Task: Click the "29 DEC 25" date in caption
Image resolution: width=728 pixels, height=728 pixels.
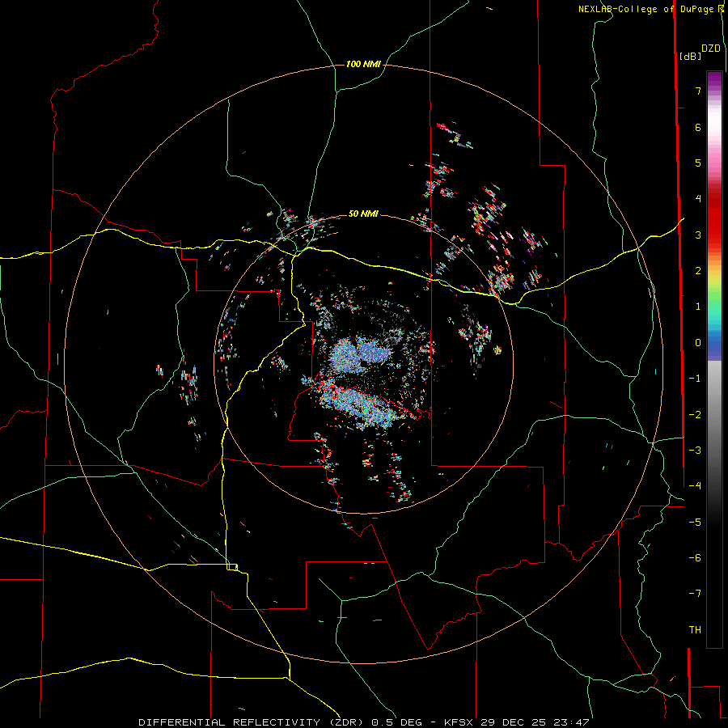Action: (514, 722)
